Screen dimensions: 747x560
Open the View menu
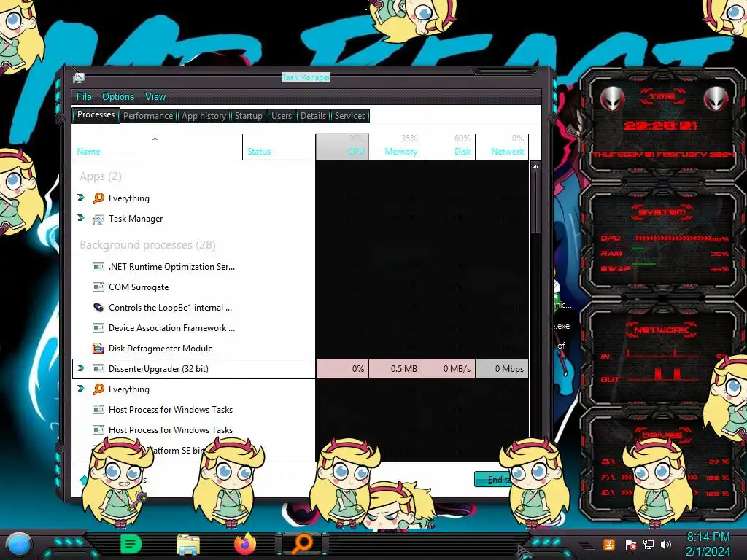point(155,97)
